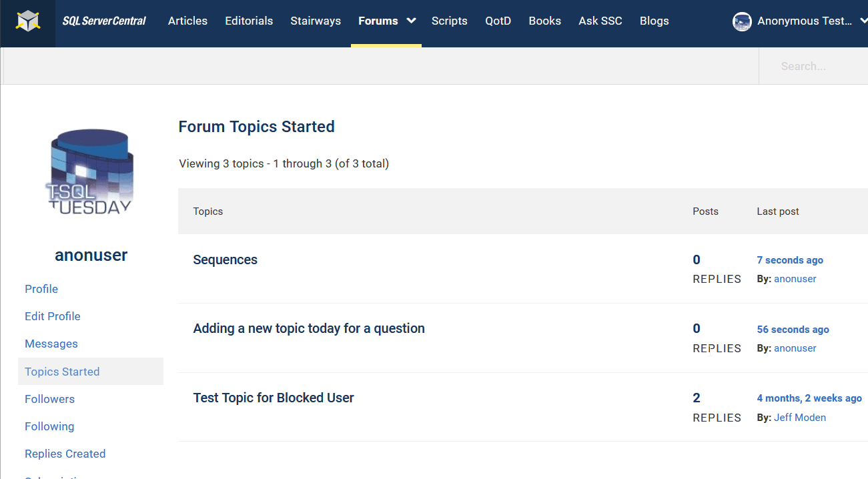868x479 pixels.
Task: Open the Articles menu item
Action: [187, 21]
